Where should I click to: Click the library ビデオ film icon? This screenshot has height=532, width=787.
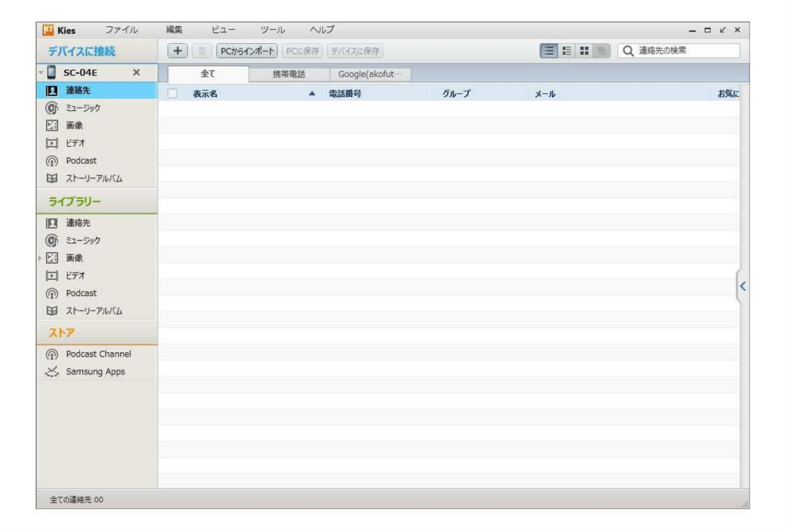tap(51, 275)
